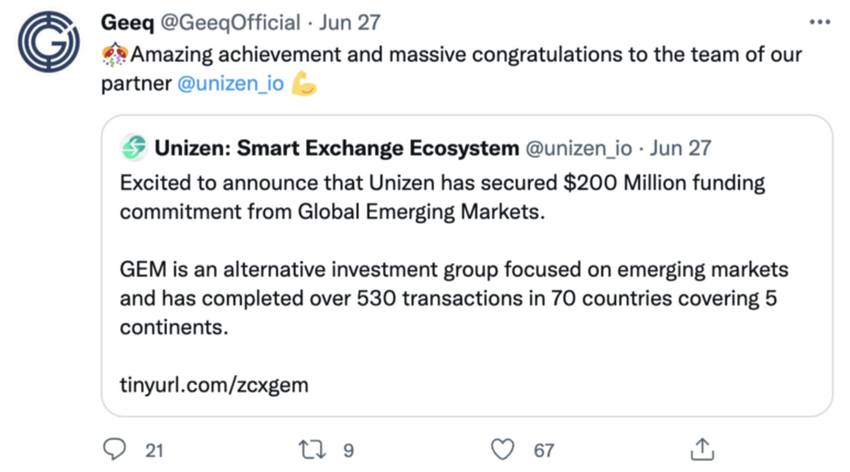Click the reply count 21
Viewport: 850px width, 472px height.
153,451
